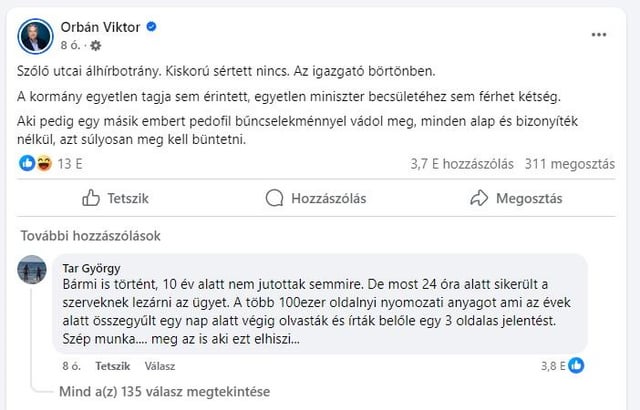Like the comment via Tetszik link
Screen dimensions: 640x410
click(113, 366)
